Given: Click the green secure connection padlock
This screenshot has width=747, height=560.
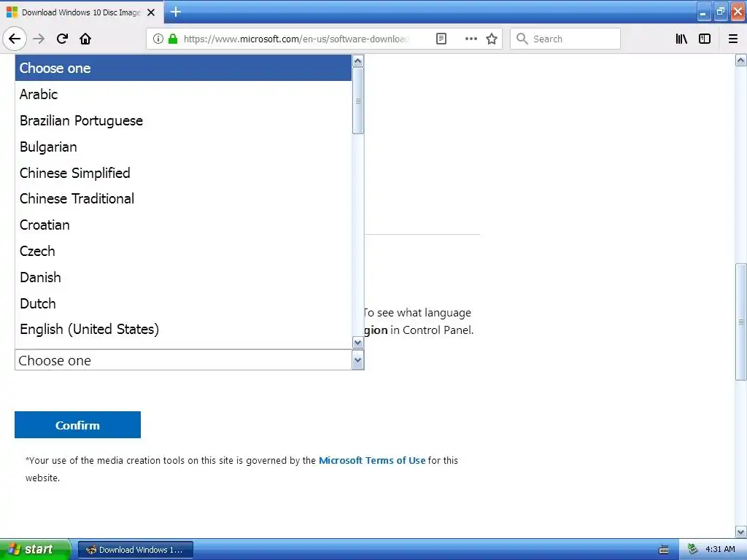Looking at the screenshot, I should (173, 39).
